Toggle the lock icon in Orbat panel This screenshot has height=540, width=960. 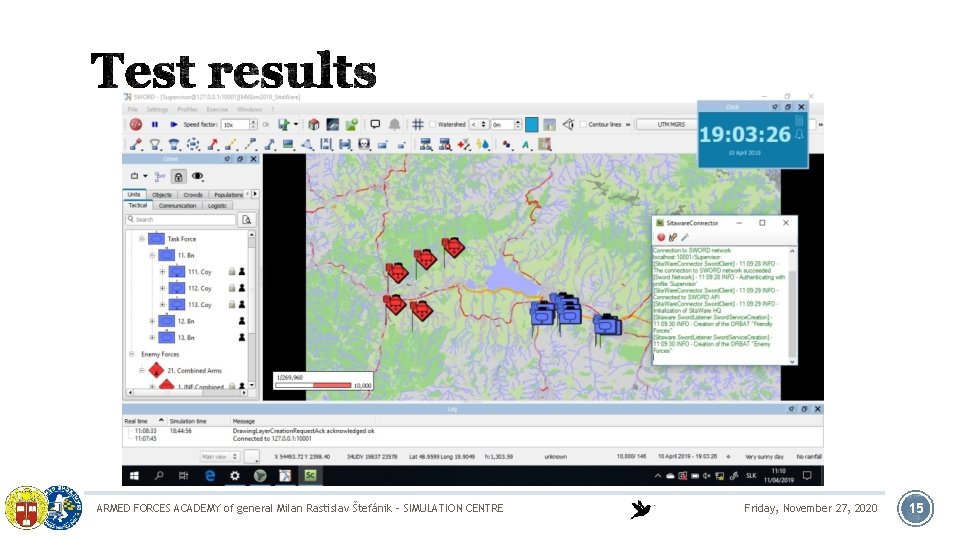tap(178, 176)
